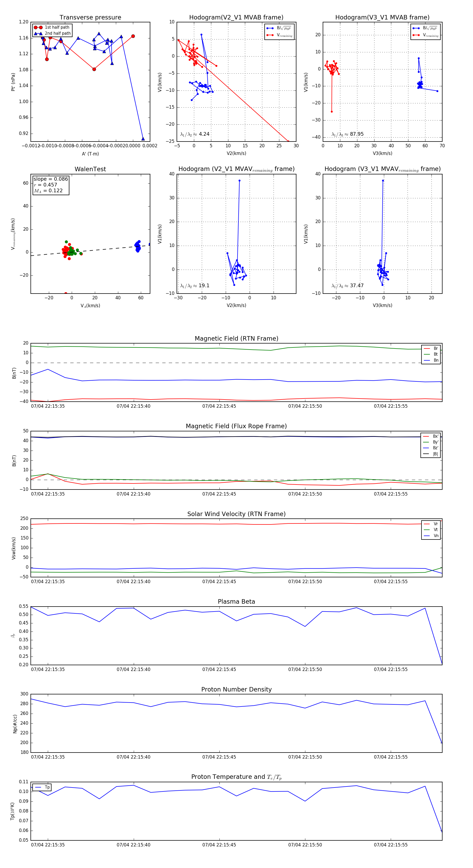Click the "Solar Wind Velocity (RTN Frame)" title

click(x=236, y=514)
